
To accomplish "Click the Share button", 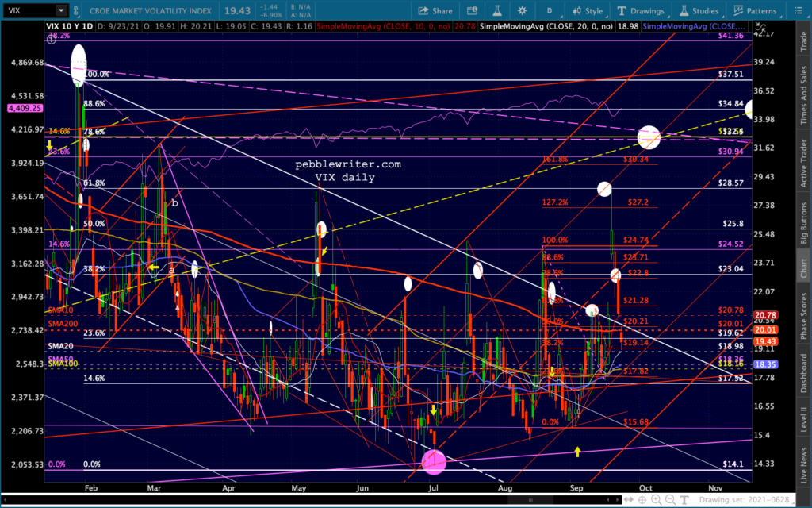I will pos(435,11).
